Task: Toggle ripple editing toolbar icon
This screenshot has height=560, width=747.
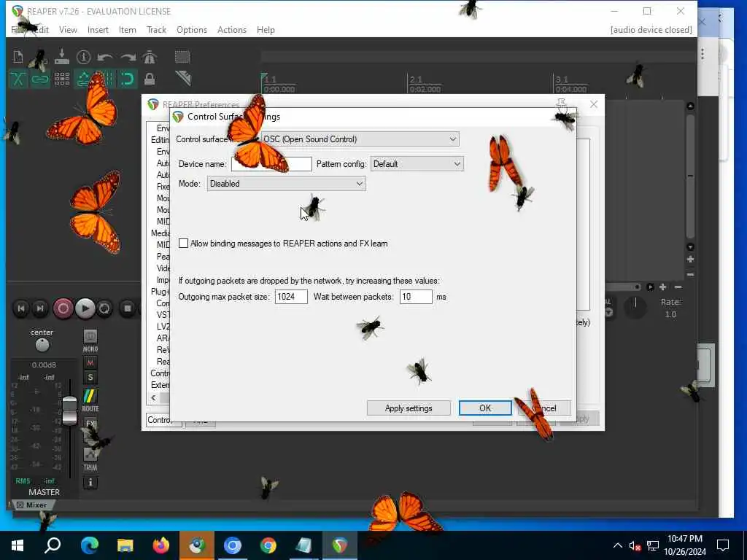Action: tap(83, 79)
